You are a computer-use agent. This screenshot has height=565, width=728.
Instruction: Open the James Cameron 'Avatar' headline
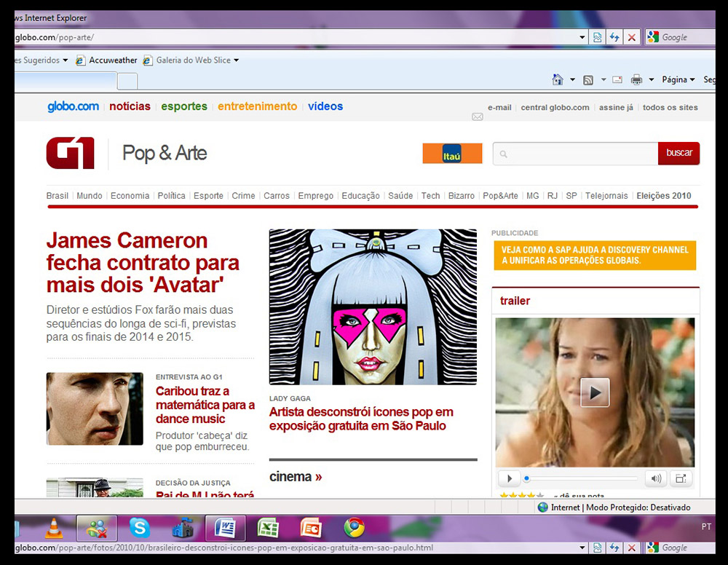(143, 263)
